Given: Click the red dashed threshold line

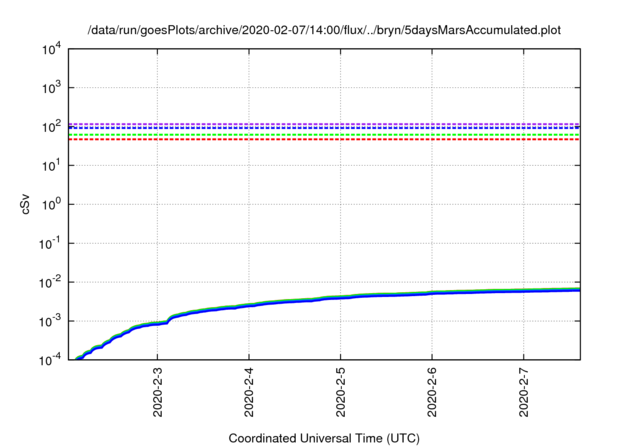Looking at the screenshot, I should pos(324,140).
